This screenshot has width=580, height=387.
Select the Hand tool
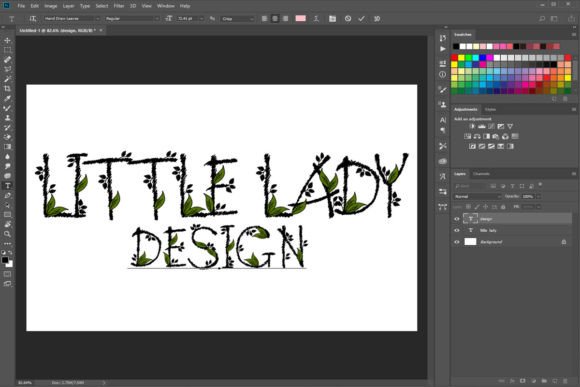[7, 224]
